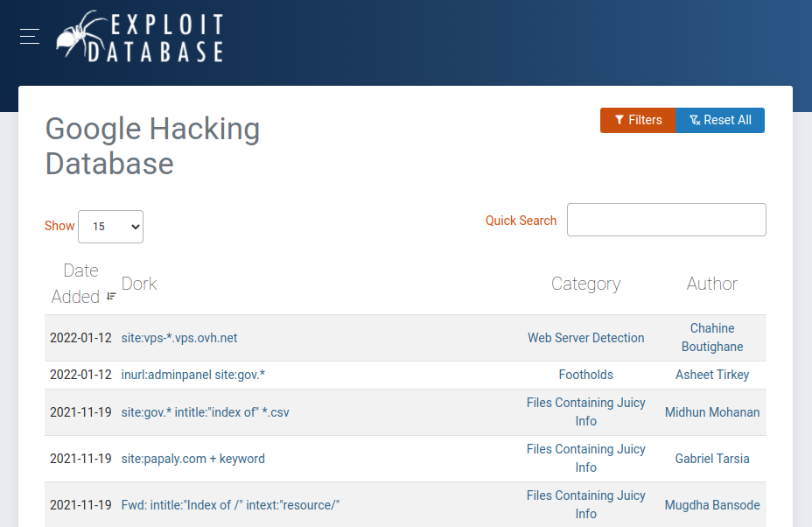Open the site:papaly.com + keyword dork
The height and width of the screenshot is (527, 812).
pyautogui.click(x=192, y=459)
